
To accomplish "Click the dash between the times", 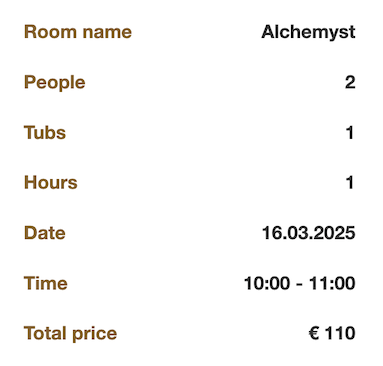I will [x=299, y=284].
